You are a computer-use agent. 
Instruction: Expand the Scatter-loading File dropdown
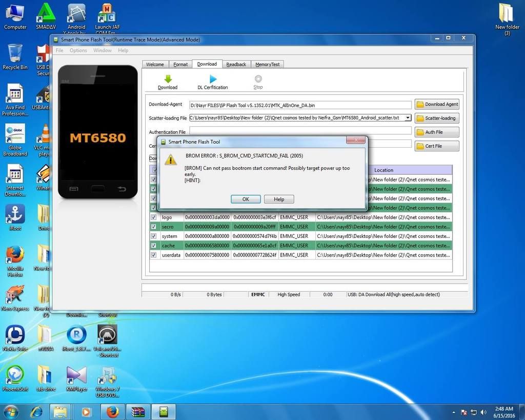coord(408,118)
